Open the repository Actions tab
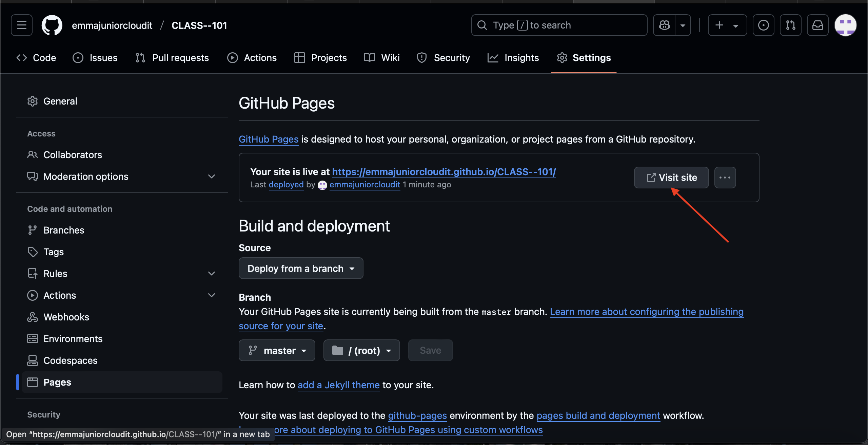 (x=252, y=58)
